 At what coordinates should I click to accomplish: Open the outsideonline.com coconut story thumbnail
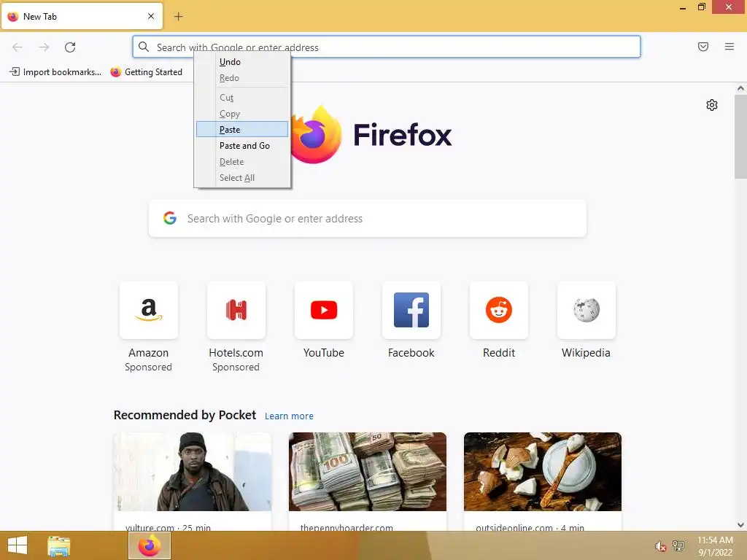click(543, 472)
